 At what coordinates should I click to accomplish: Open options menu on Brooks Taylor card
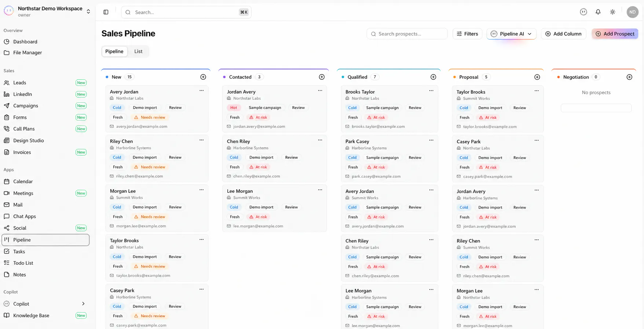[x=431, y=90]
